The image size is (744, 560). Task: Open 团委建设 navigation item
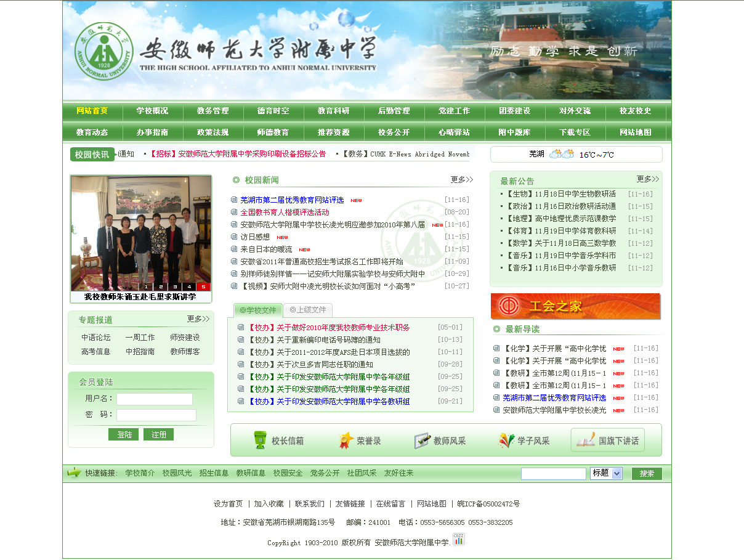tap(514, 111)
